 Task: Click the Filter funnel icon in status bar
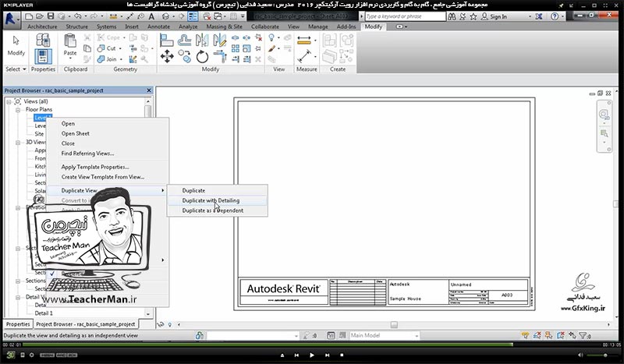pos(582,336)
